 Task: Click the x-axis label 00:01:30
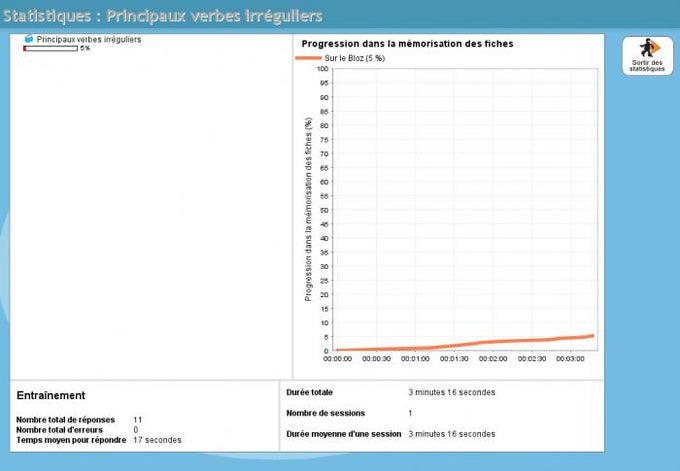(454, 359)
